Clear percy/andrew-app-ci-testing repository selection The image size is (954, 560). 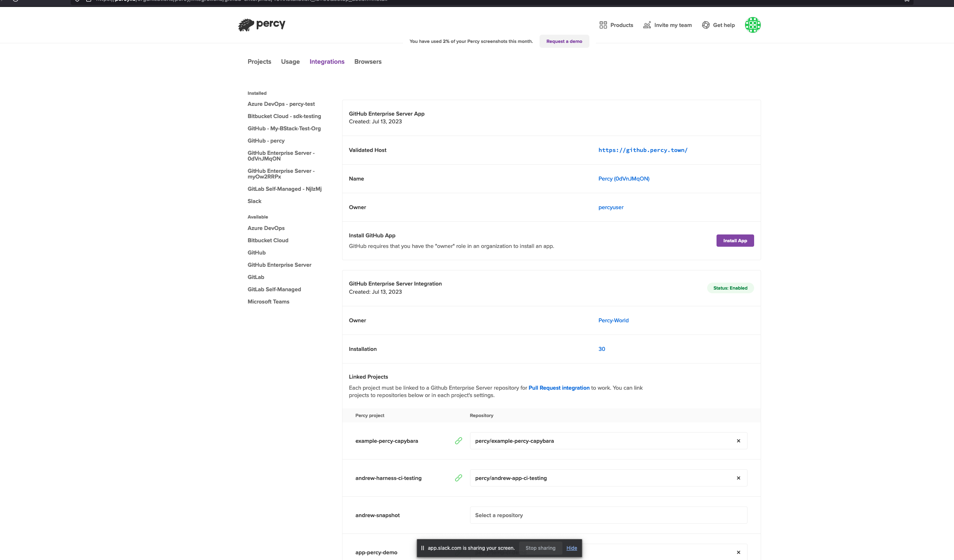pos(738,478)
